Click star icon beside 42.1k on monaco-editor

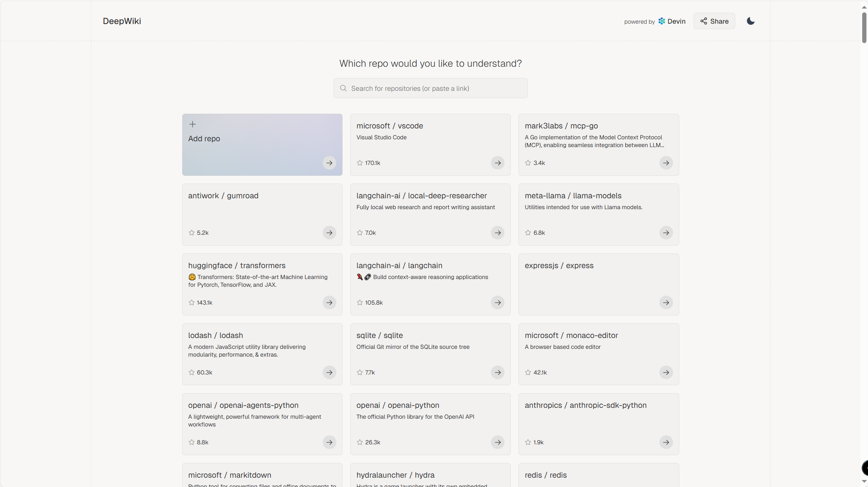[528, 372]
